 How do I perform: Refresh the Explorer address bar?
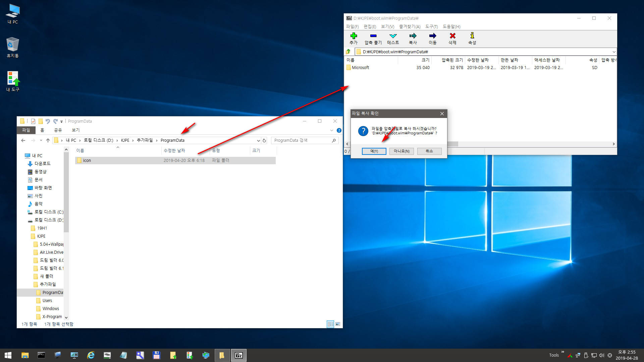(264, 140)
